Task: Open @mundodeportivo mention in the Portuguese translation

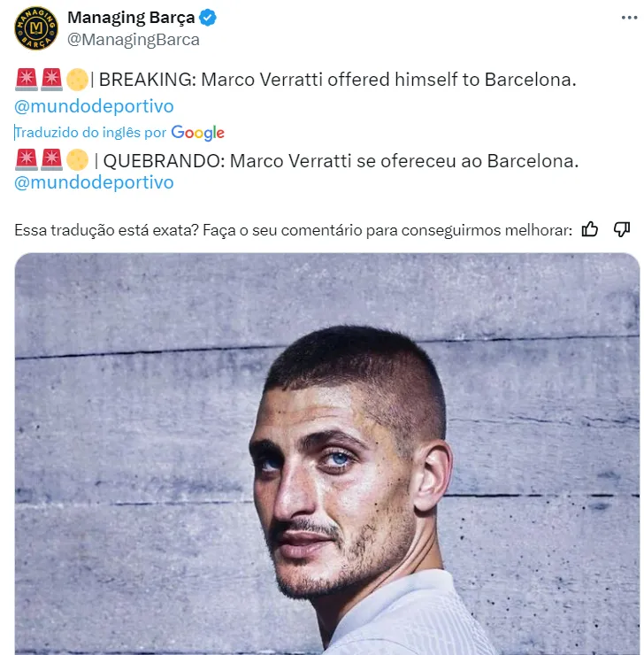Action: [94, 182]
